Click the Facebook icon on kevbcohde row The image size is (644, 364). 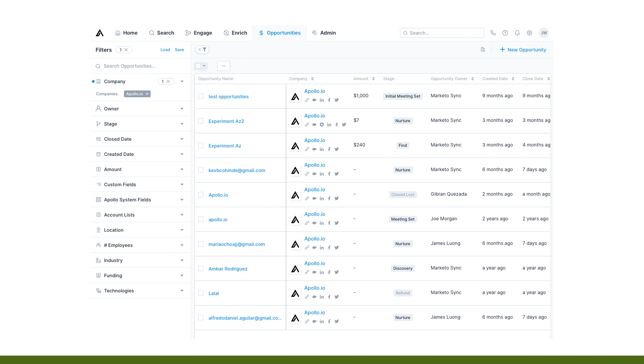click(329, 174)
